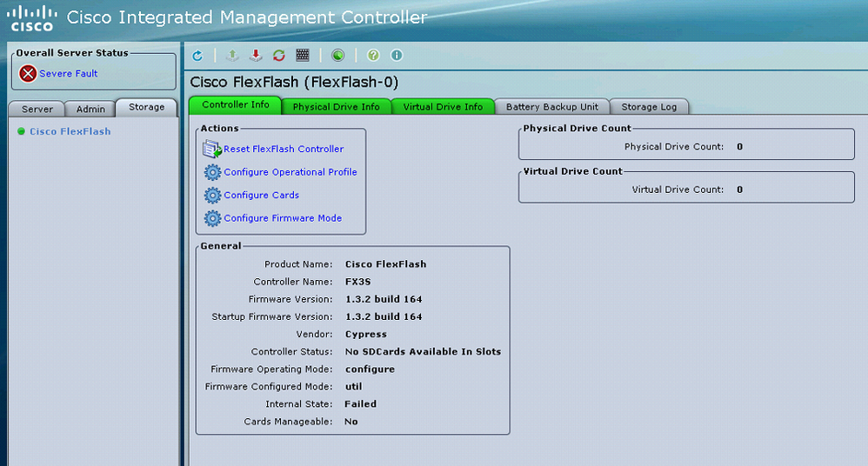This screenshot has width=868, height=466.
Task: Click the Vendor value Cypress
Action: pyautogui.click(x=366, y=334)
